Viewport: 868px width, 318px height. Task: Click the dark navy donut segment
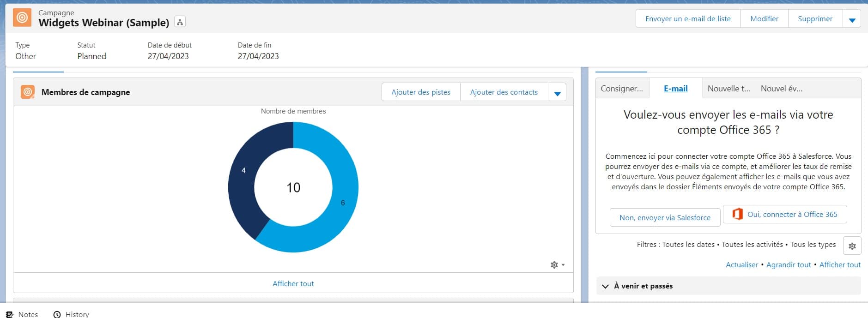[242, 185]
